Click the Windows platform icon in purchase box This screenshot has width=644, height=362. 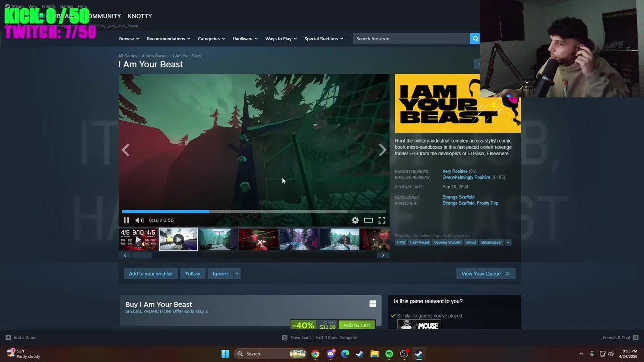[x=373, y=304]
